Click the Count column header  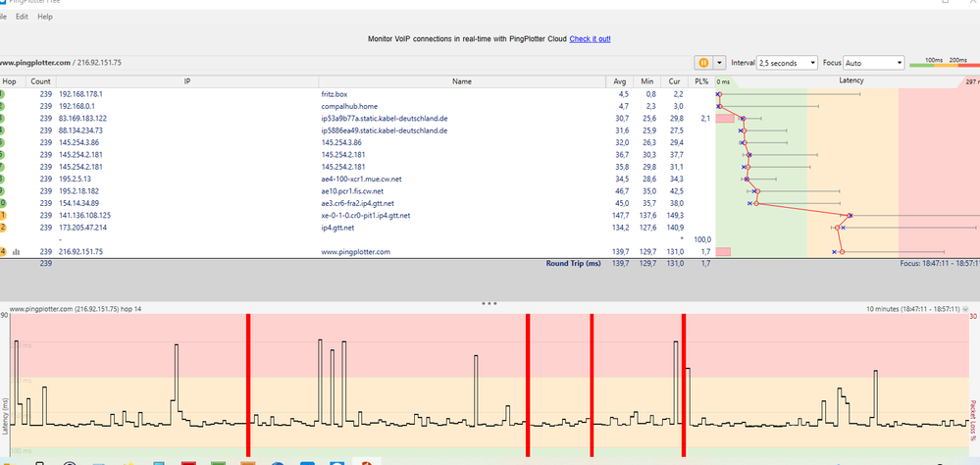40,81
